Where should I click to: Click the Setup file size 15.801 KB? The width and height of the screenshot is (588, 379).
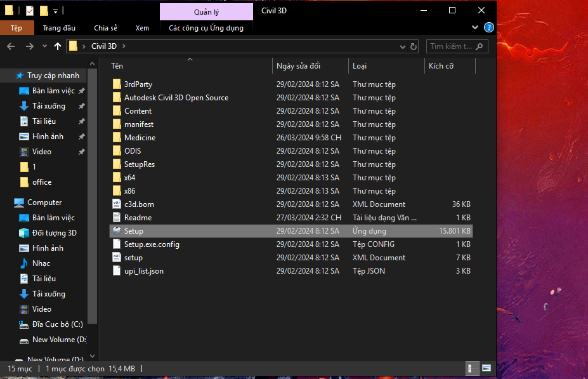click(x=455, y=231)
